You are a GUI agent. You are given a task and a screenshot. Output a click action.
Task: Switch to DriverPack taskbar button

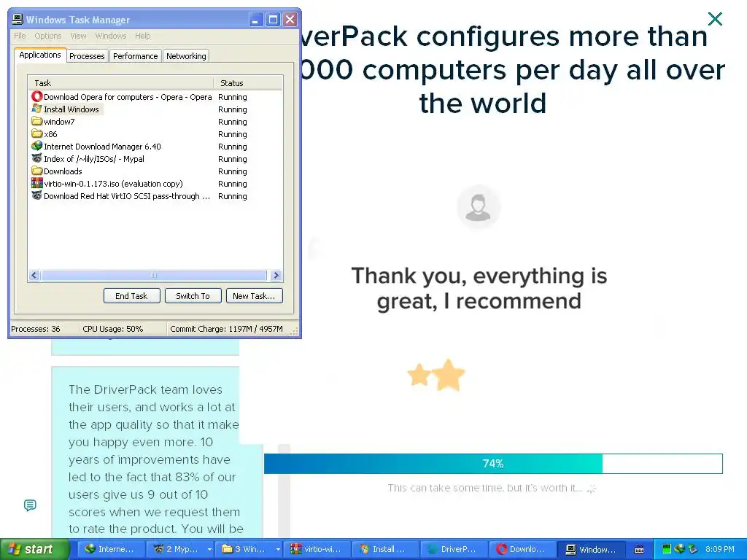pyautogui.click(x=454, y=549)
